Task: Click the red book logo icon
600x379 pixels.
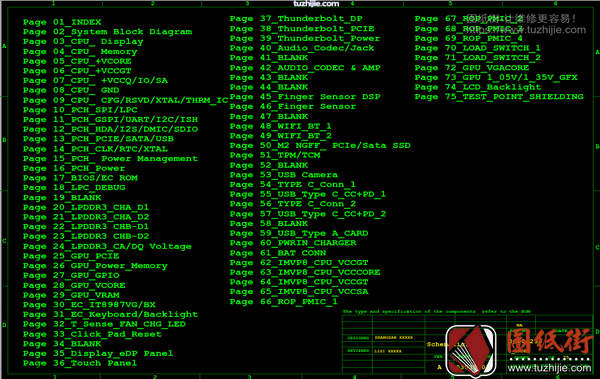Action: pos(471,350)
